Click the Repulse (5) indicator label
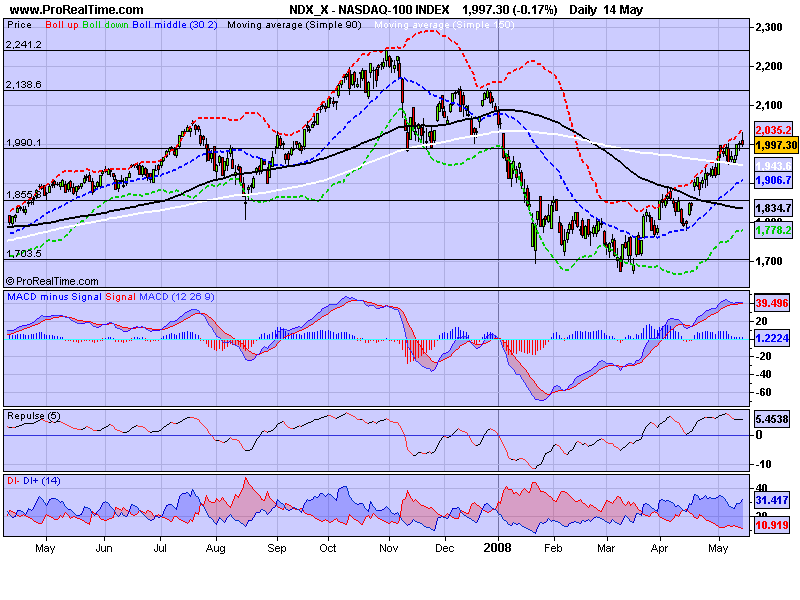800x600 pixels. click(34, 416)
